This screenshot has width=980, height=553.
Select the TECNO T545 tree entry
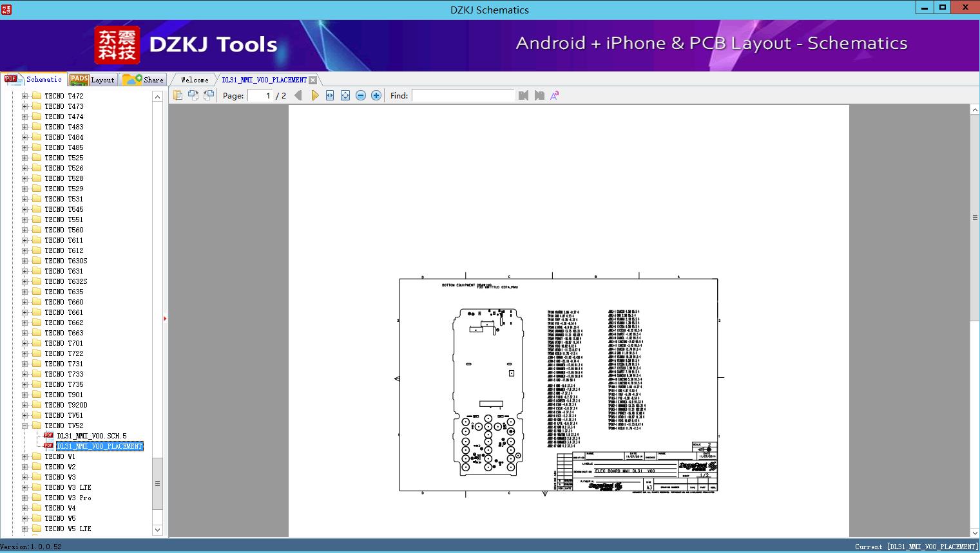(x=64, y=209)
